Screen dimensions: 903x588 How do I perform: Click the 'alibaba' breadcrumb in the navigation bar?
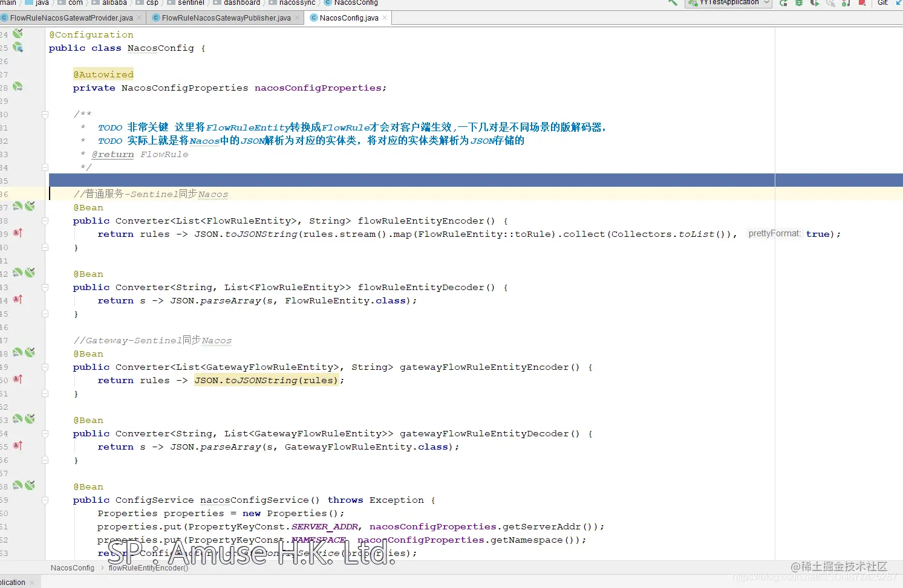114,2
